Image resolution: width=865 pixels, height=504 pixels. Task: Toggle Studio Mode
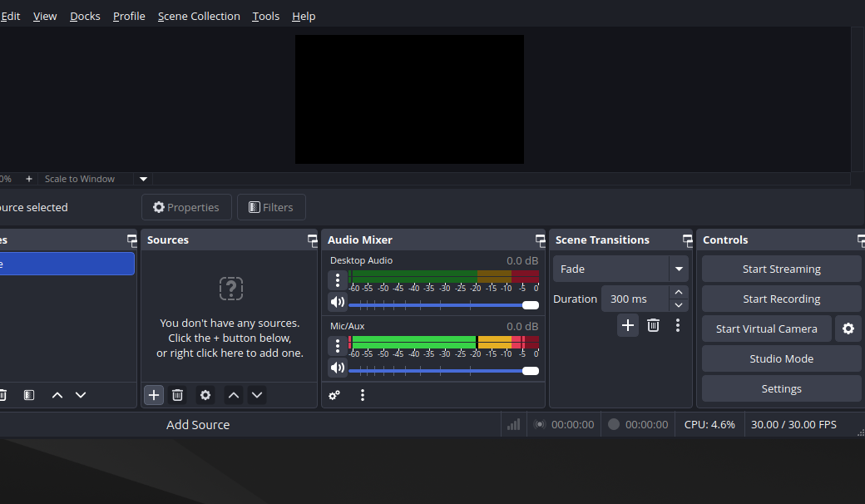(x=781, y=358)
